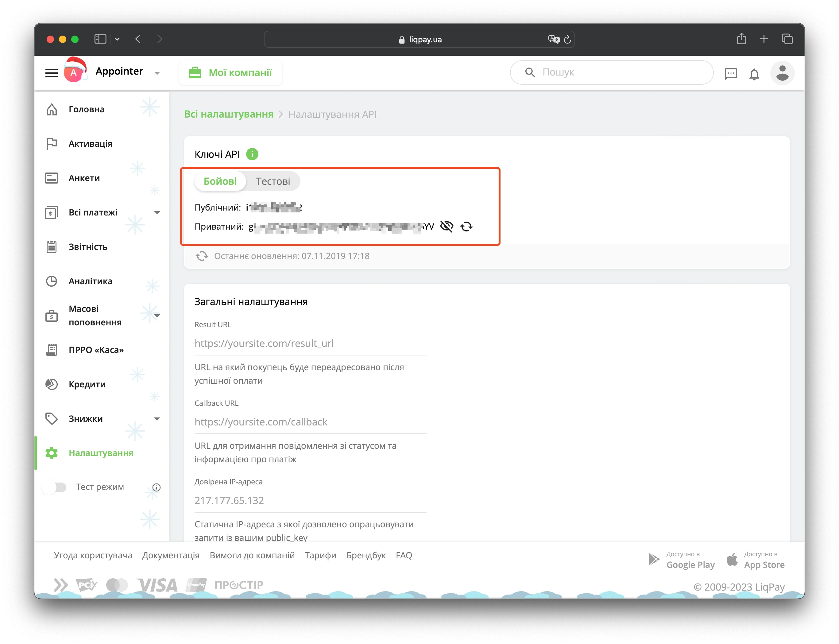Open the Google Play store link

[x=681, y=560]
